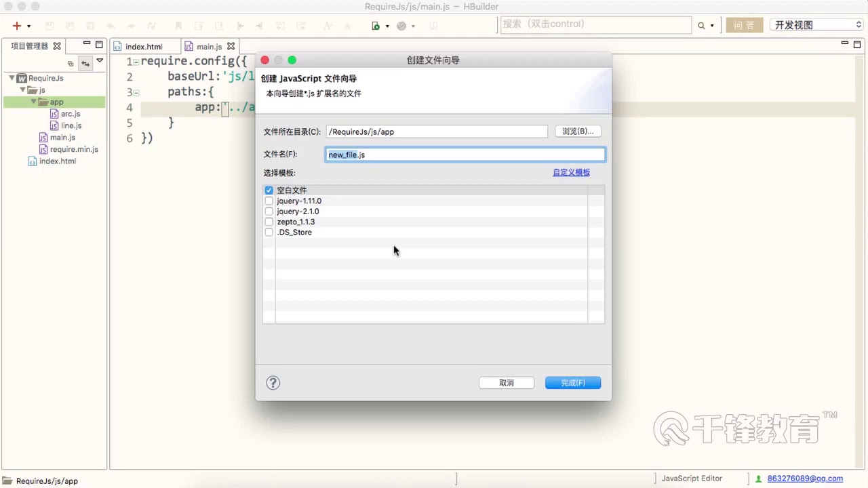The image size is (868, 488).
Task: Click the disabled save icon in the toolbar
Action: point(50,26)
